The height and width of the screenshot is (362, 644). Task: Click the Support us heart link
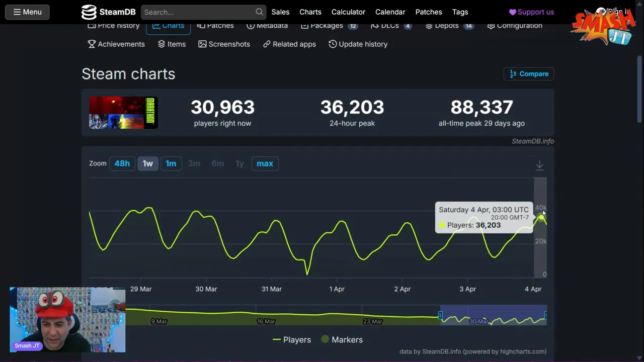[531, 12]
